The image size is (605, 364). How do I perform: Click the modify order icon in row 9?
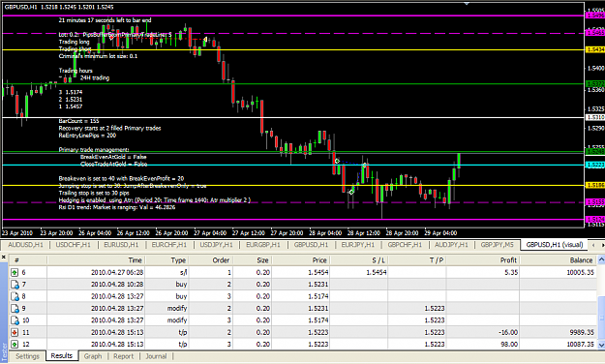15,309
